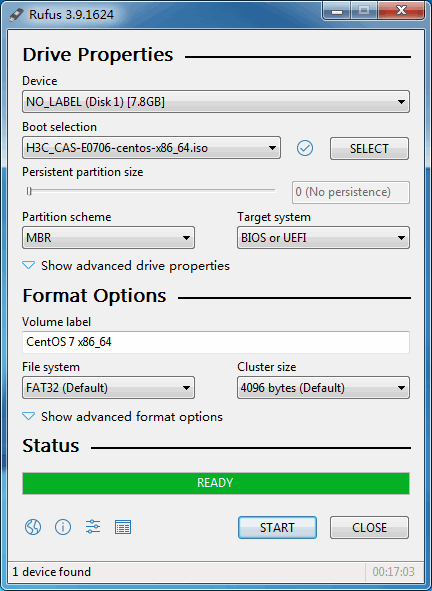Click the Volume label text field

pyautogui.click(x=216, y=342)
